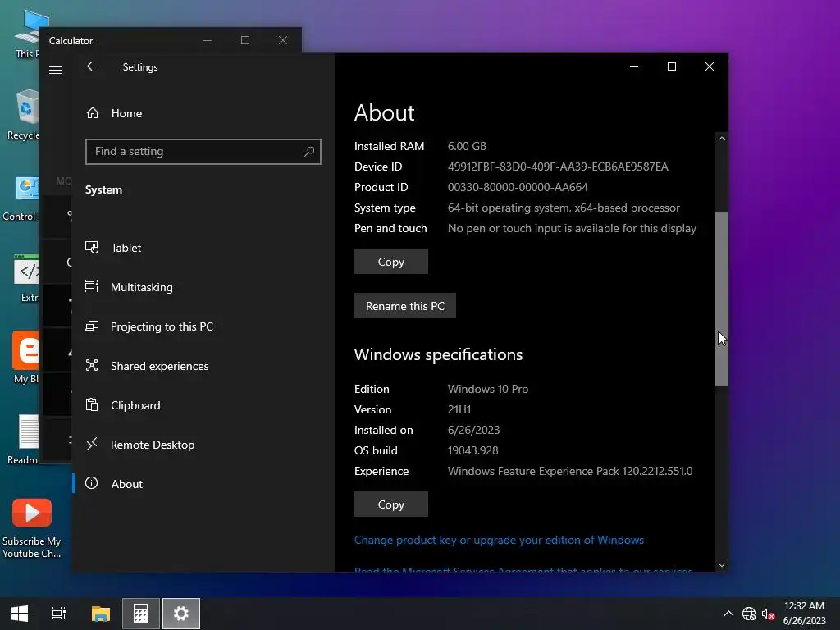The height and width of the screenshot is (630, 840).
Task: Open Task View from the taskbar
Action: 59,614
